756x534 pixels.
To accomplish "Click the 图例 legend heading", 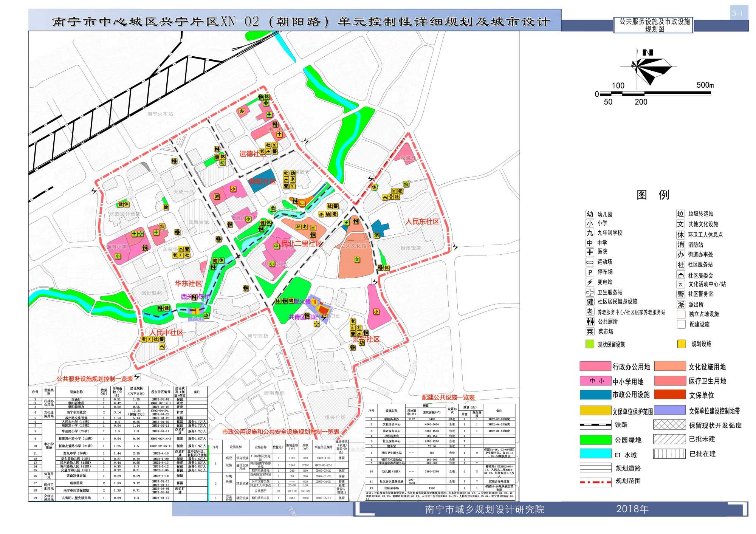I will pyautogui.click(x=653, y=195).
